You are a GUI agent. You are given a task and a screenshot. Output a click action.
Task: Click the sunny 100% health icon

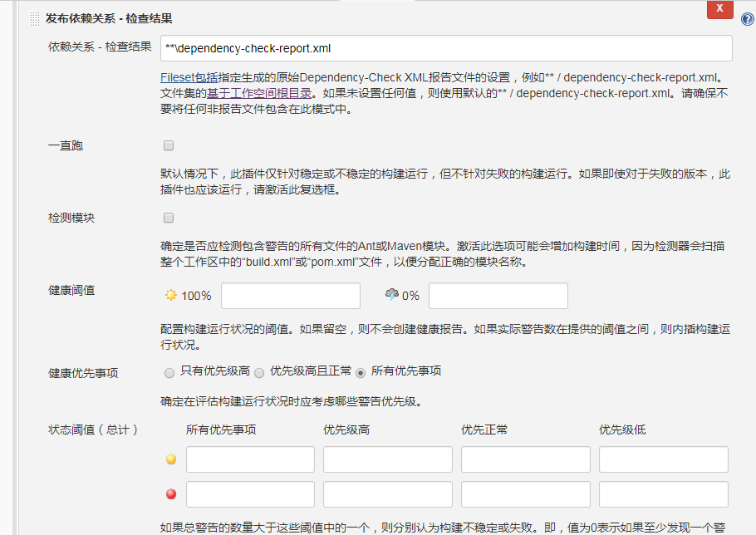tap(170, 295)
